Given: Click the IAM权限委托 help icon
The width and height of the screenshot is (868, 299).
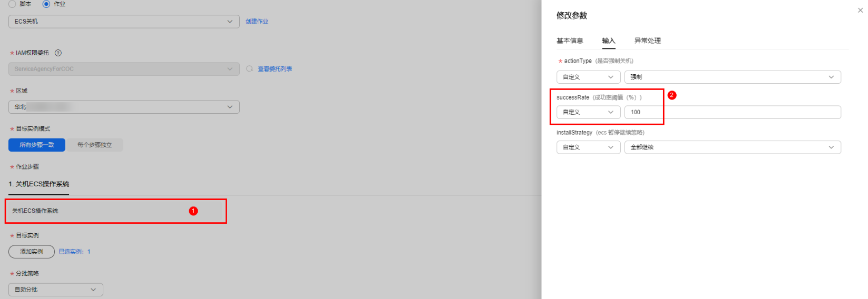Looking at the screenshot, I should (x=58, y=53).
